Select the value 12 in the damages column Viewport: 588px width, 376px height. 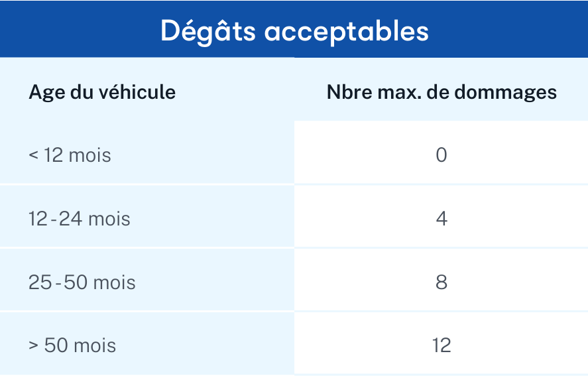click(x=441, y=345)
